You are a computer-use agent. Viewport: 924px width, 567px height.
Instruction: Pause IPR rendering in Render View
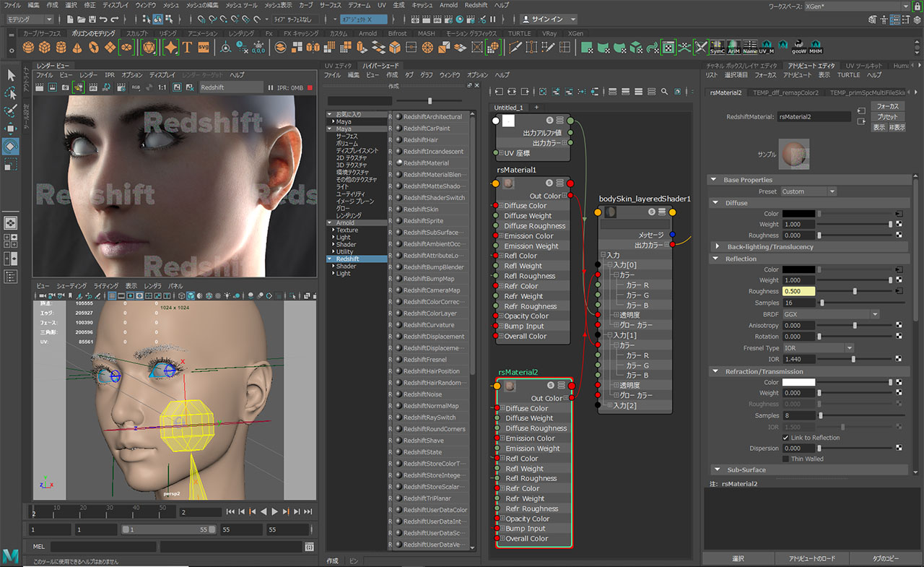[271, 87]
